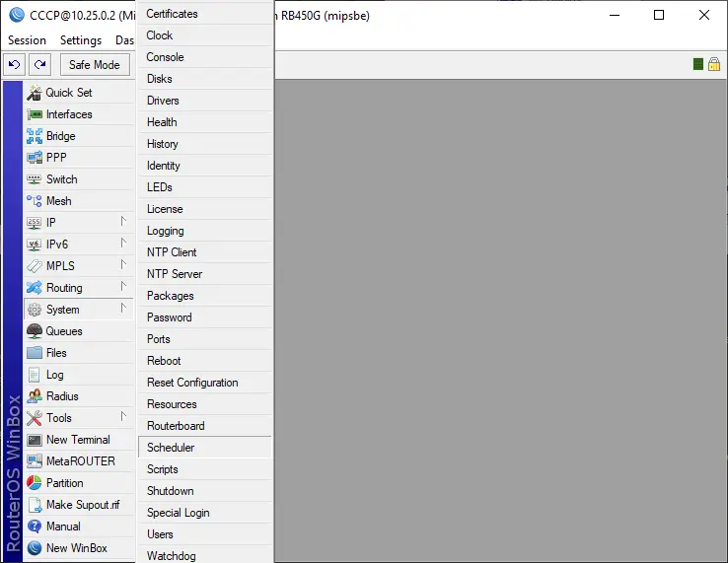Click the Switch device icon

(34, 179)
